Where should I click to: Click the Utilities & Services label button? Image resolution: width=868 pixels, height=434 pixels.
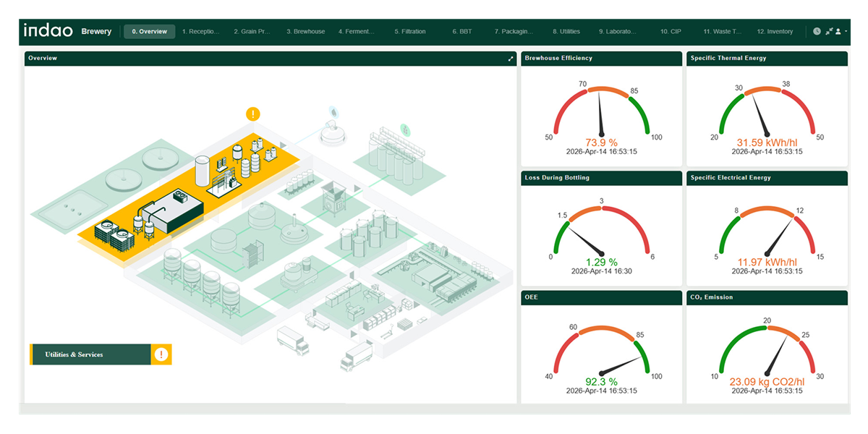pyautogui.click(x=90, y=354)
